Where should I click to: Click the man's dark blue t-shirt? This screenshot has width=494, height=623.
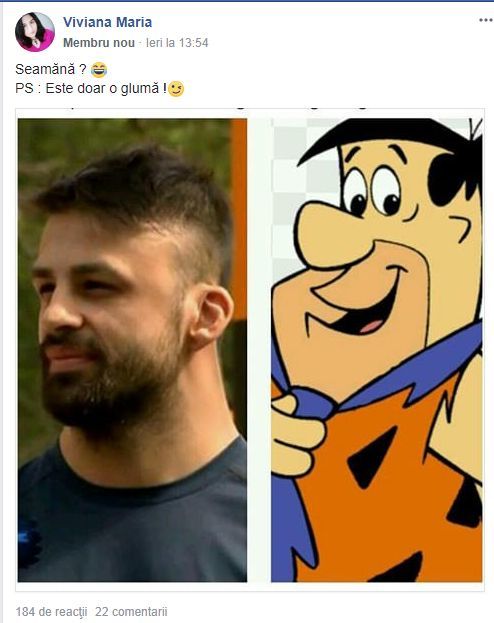coord(132,517)
